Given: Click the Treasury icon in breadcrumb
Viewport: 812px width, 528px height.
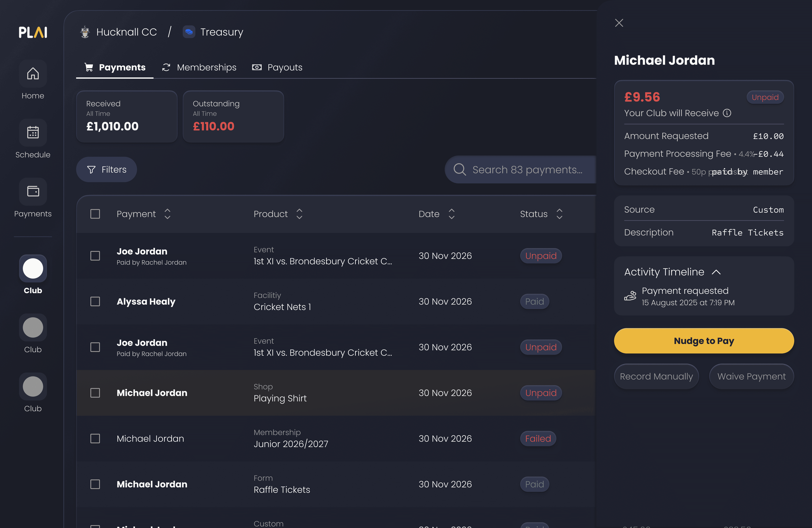Looking at the screenshot, I should [189, 32].
